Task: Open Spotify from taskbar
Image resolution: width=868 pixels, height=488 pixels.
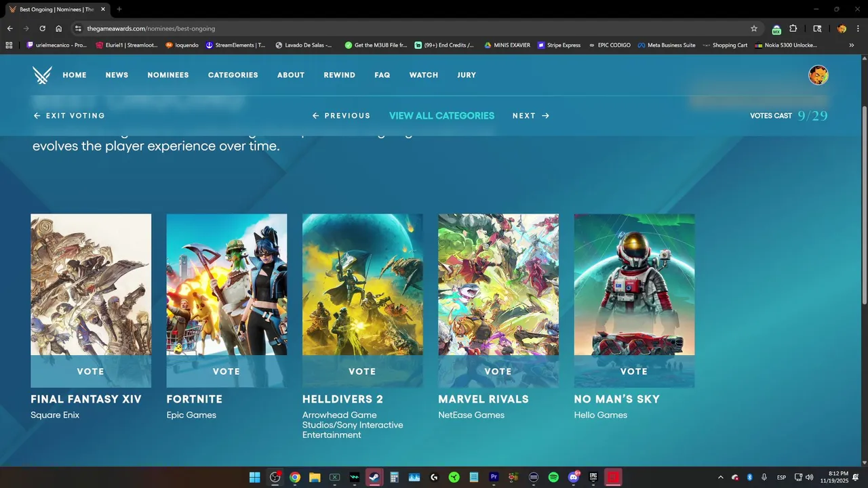Action: (553, 477)
